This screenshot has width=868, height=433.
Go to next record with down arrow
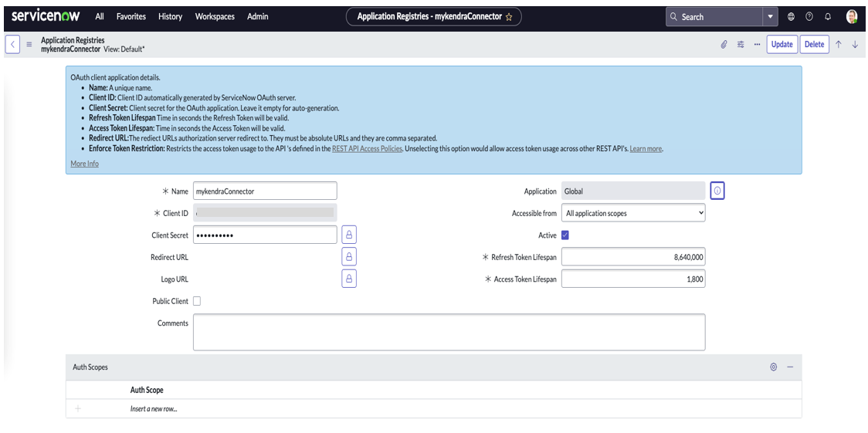[855, 44]
